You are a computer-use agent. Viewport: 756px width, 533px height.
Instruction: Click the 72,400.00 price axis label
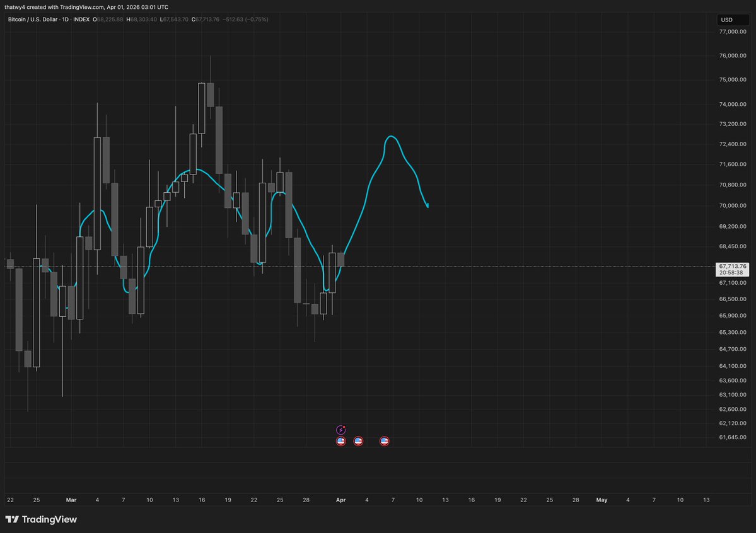coord(733,144)
